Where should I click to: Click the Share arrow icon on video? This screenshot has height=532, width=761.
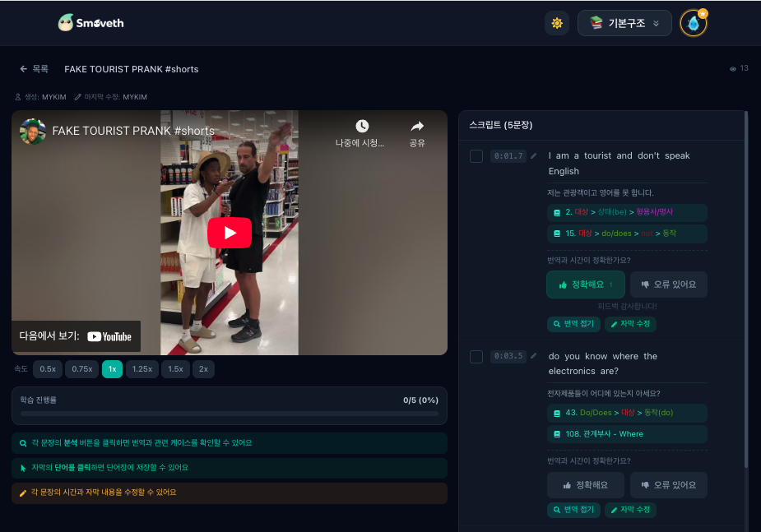point(417,127)
